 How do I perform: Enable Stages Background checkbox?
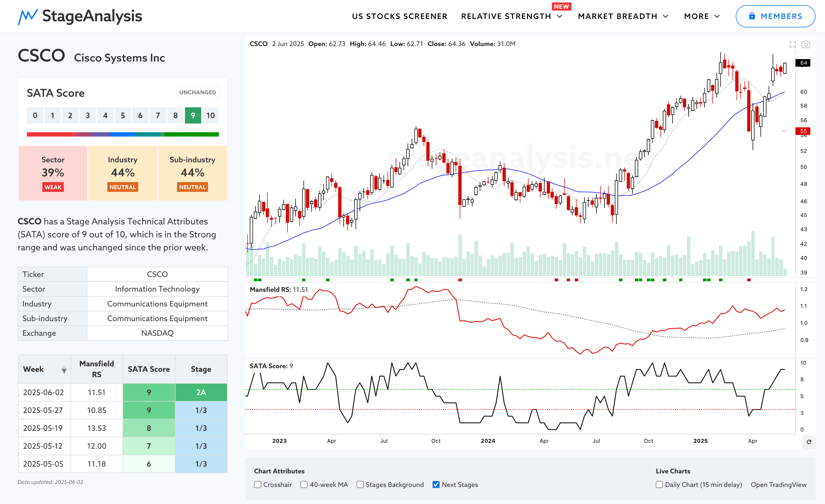point(360,484)
